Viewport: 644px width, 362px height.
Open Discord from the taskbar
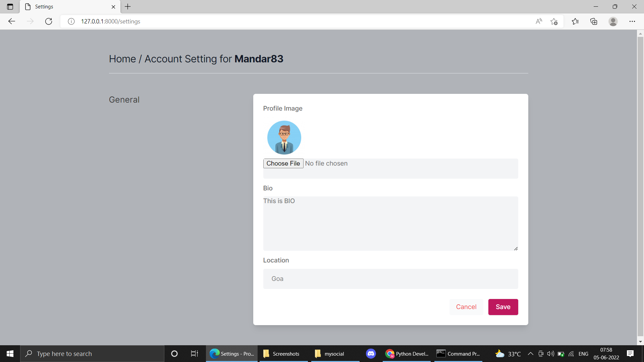[371, 354]
